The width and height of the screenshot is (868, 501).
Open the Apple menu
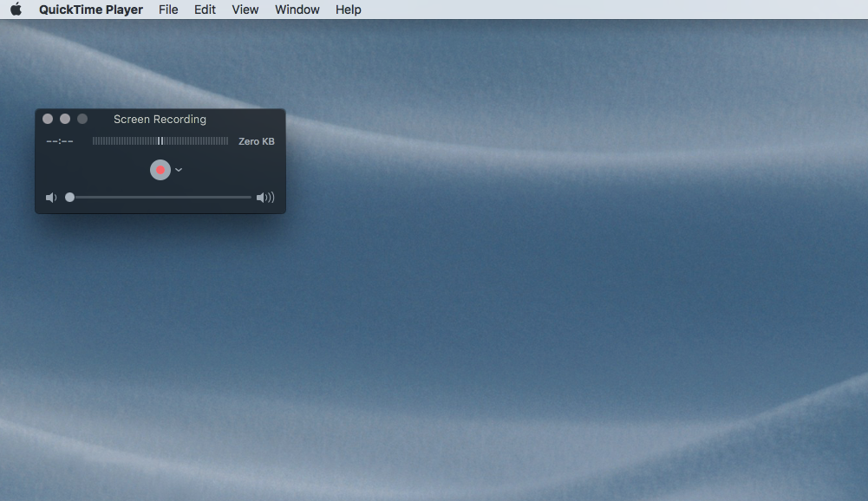tap(16, 10)
